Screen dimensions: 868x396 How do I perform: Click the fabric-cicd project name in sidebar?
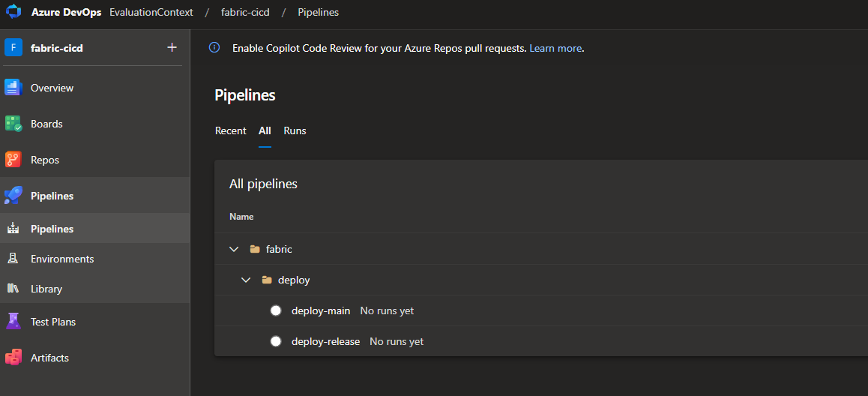click(x=57, y=48)
